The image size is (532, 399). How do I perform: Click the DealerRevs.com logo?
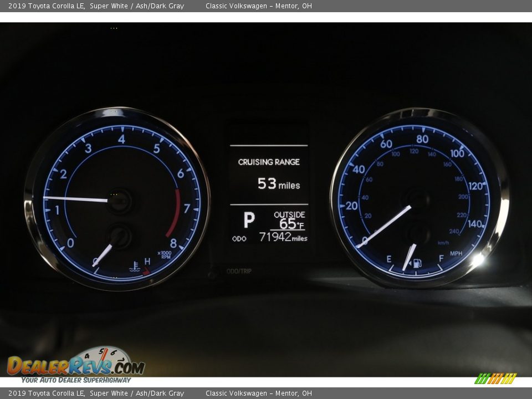click(x=76, y=365)
